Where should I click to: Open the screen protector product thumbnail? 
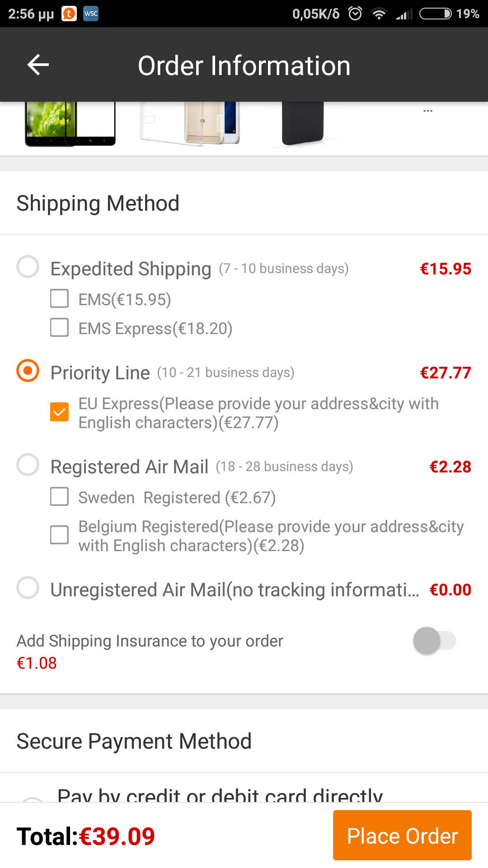click(x=70, y=123)
